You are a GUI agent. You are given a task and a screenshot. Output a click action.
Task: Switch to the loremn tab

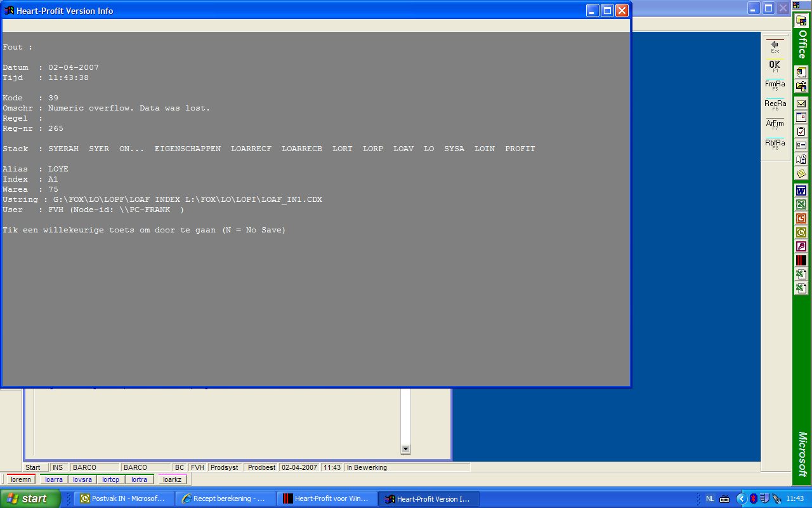tap(21, 479)
